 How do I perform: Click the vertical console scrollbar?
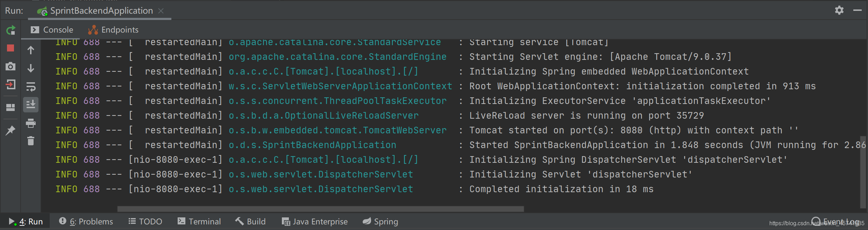[x=863, y=172]
